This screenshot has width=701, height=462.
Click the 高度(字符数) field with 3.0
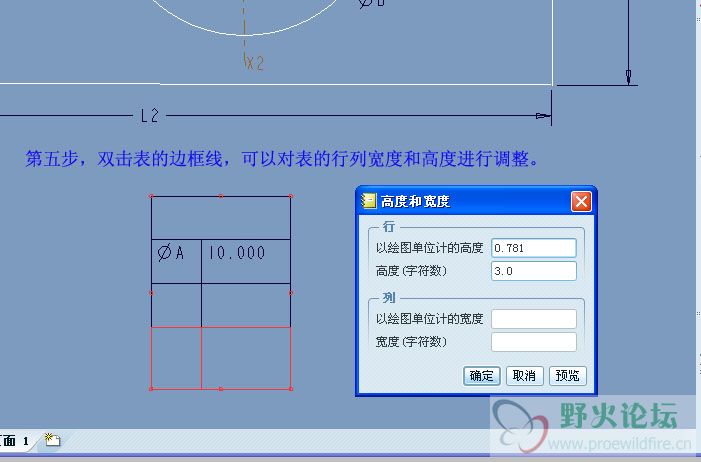pos(534,271)
